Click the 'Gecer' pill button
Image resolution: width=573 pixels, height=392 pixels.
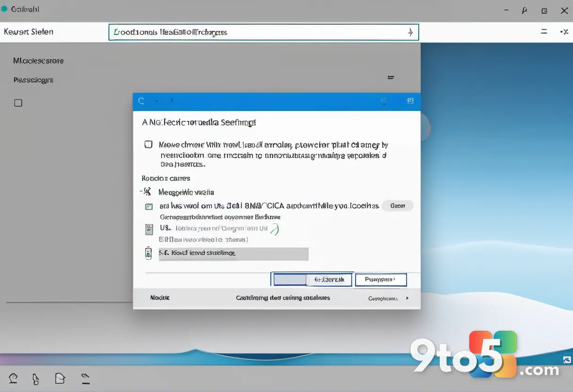point(397,206)
